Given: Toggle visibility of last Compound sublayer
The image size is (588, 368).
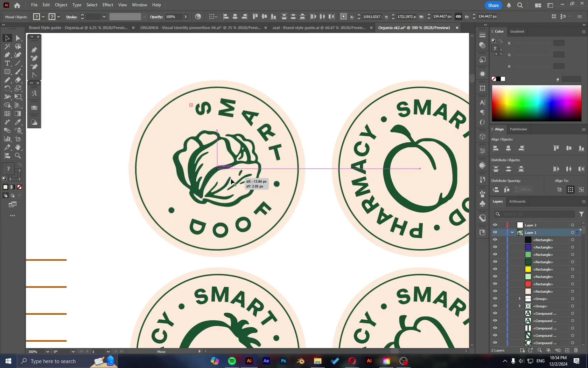Looking at the screenshot, I should pyautogui.click(x=495, y=343).
